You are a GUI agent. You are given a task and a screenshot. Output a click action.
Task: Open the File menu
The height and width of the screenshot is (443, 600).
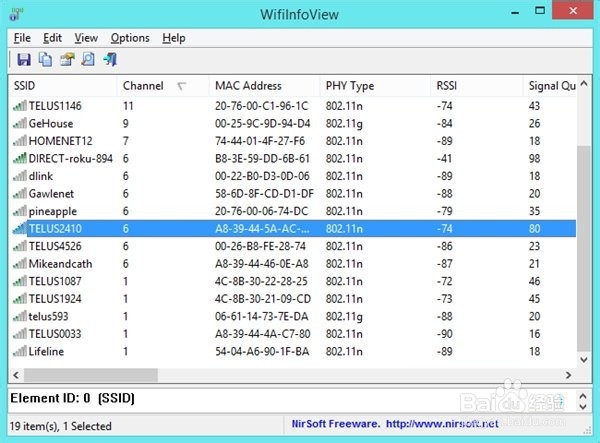pyautogui.click(x=22, y=38)
